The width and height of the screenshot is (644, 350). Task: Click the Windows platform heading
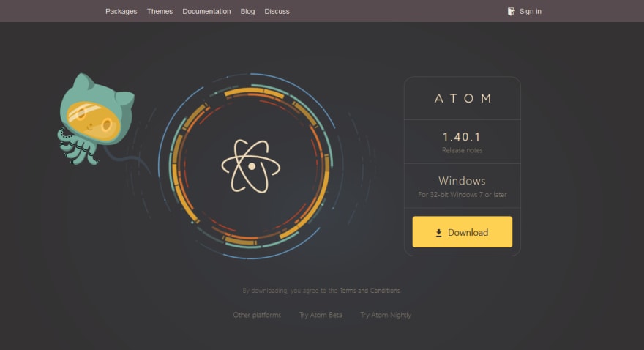click(x=462, y=181)
